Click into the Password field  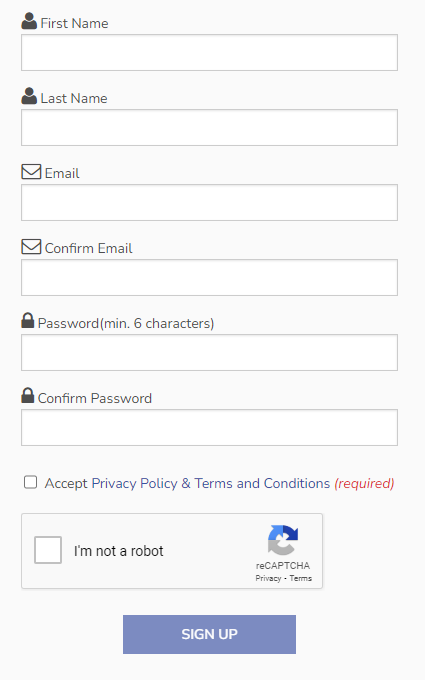209,353
